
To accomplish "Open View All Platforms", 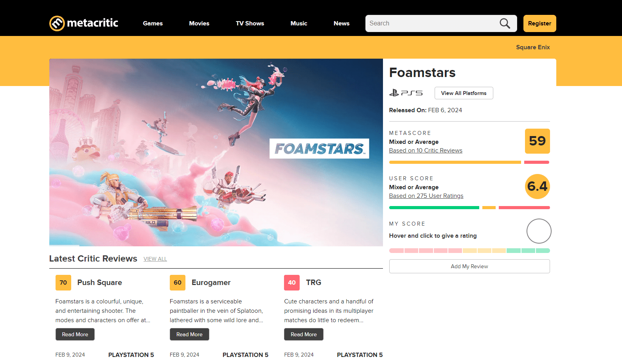I will click(464, 93).
